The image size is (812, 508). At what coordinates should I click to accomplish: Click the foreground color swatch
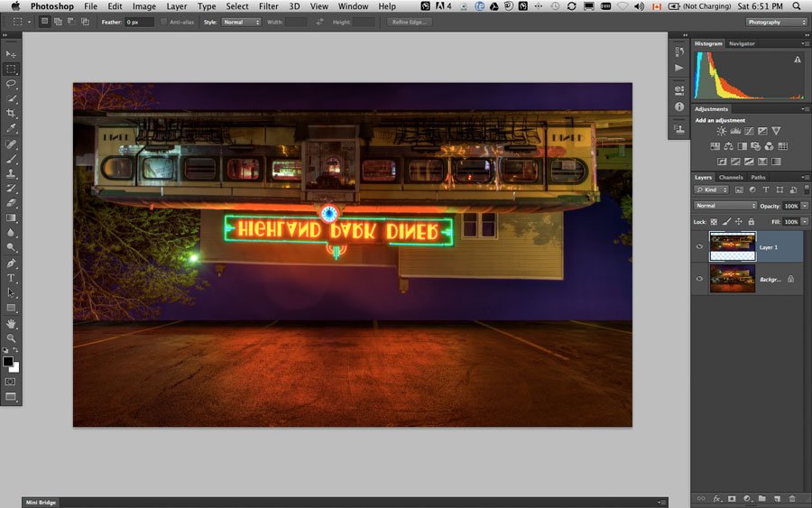pos(8,362)
